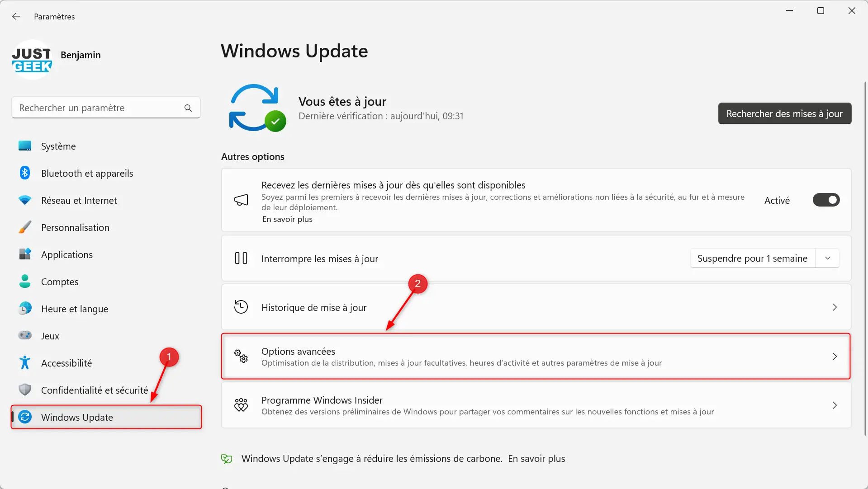Click the paintbrush Personnalisation icon
Viewport: 868px width, 489px height.
[25, 227]
